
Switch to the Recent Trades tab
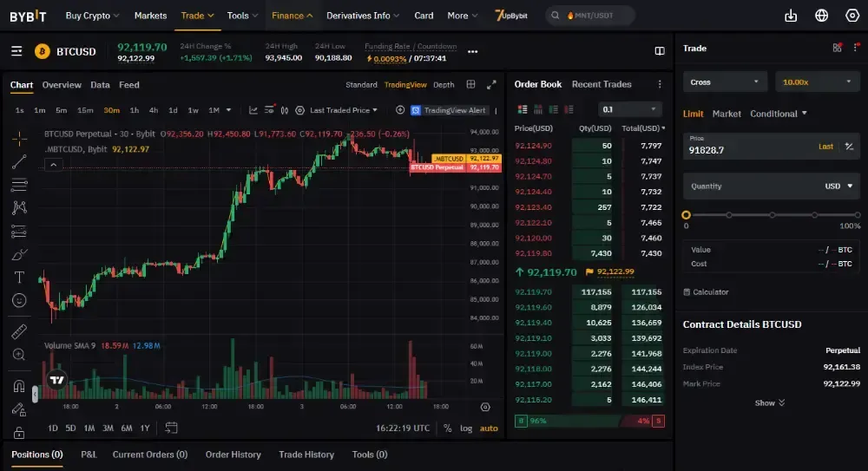pyautogui.click(x=602, y=84)
